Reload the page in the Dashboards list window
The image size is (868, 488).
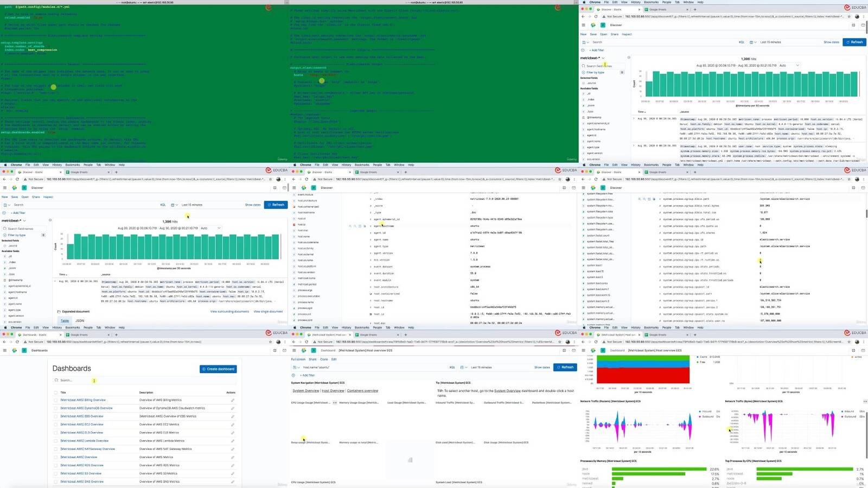click(17, 342)
